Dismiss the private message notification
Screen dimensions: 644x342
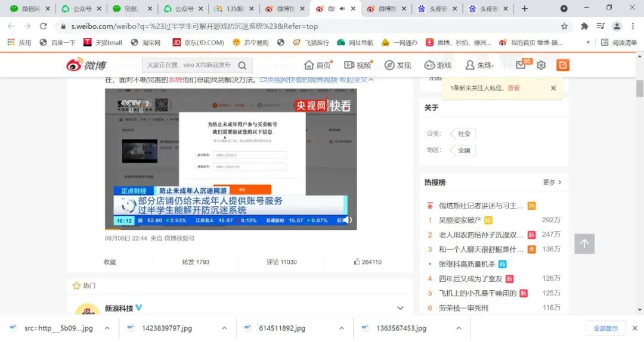point(553,88)
